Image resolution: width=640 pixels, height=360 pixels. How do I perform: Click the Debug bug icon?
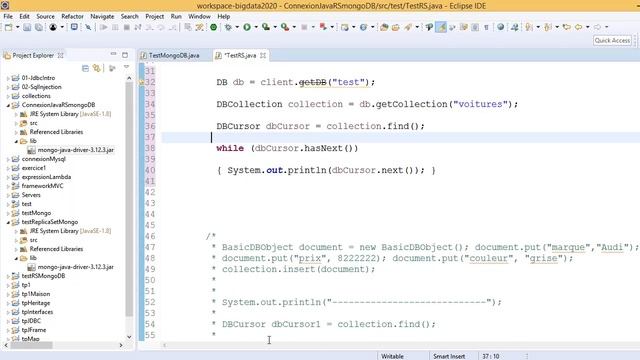pos(228,27)
